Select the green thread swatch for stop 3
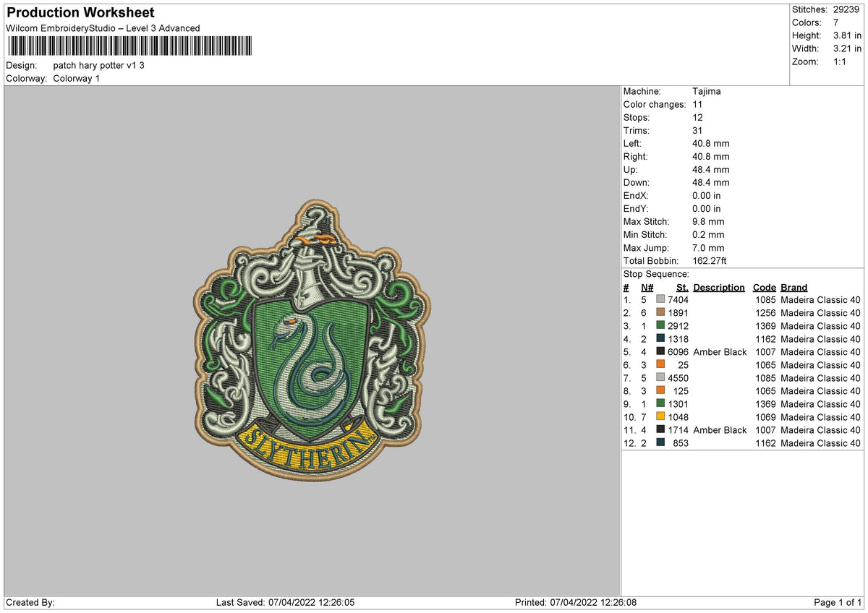This screenshot has width=868, height=613. coord(660,325)
